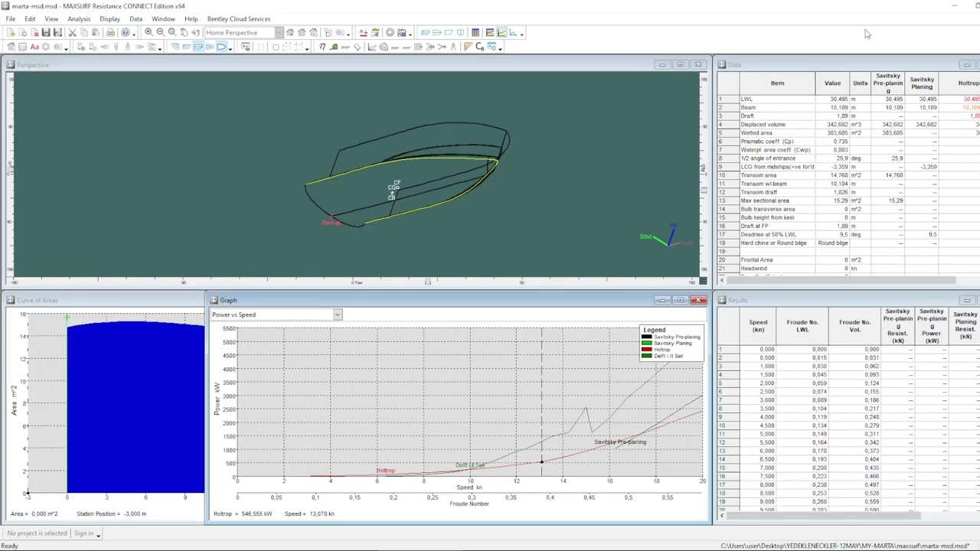Click the house icon beside Home Perspective box
This screenshot has height=551, width=980.
click(x=289, y=33)
